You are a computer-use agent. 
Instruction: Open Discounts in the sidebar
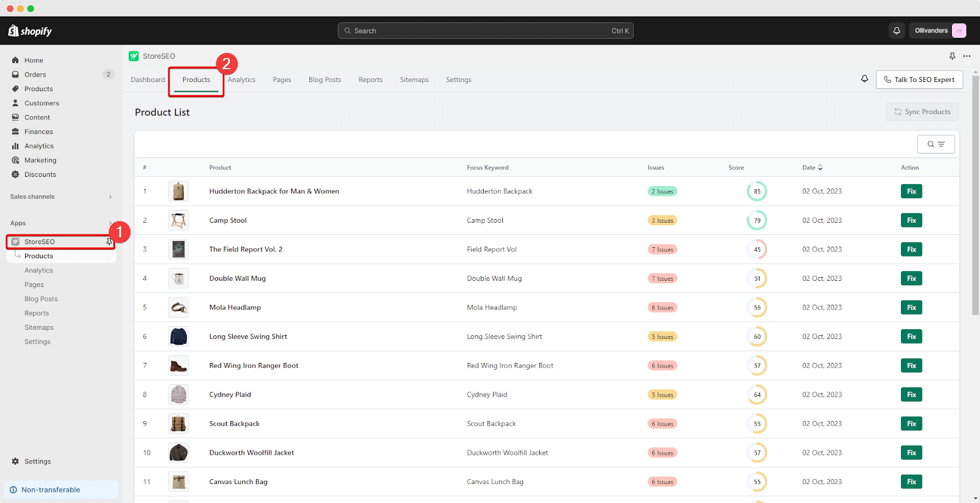coord(40,174)
